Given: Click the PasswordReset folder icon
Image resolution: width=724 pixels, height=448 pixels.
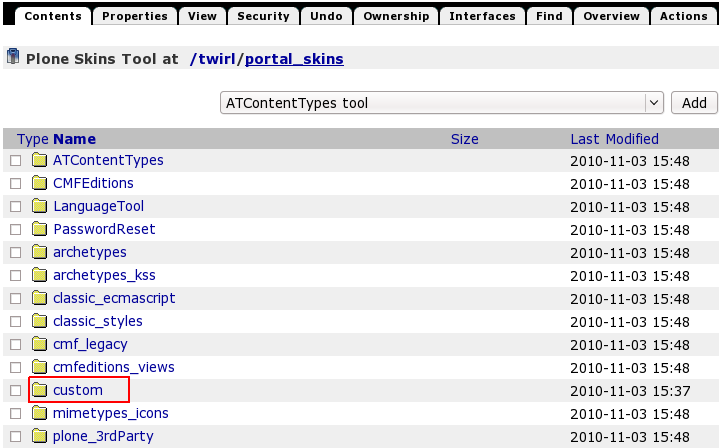Looking at the screenshot, I should pyautogui.click(x=40, y=229).
